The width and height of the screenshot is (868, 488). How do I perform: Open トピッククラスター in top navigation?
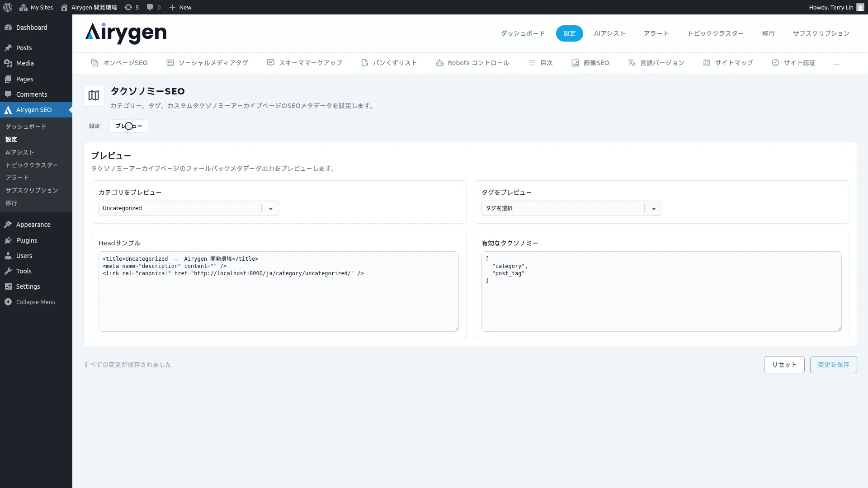716,33
